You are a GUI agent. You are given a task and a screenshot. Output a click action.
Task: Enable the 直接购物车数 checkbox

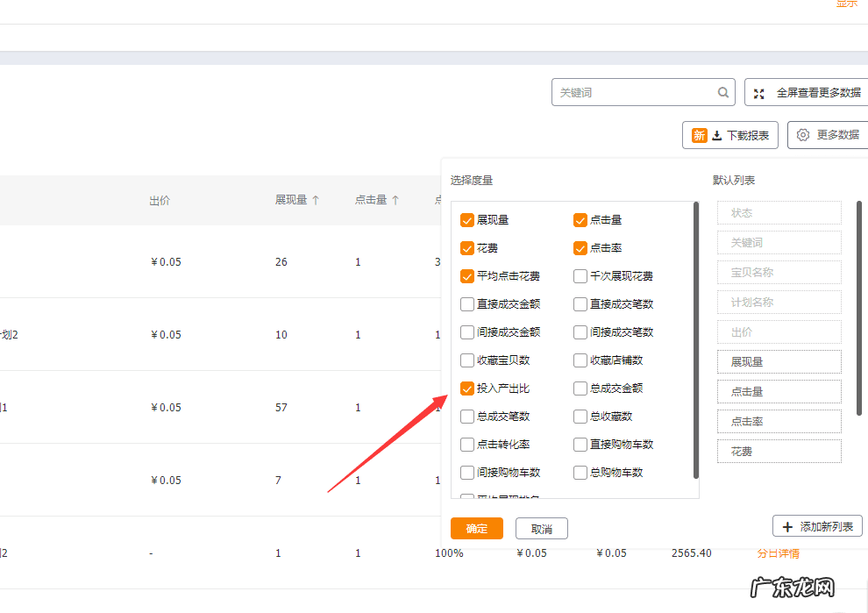pyautogui.click(x=580, y=445)
